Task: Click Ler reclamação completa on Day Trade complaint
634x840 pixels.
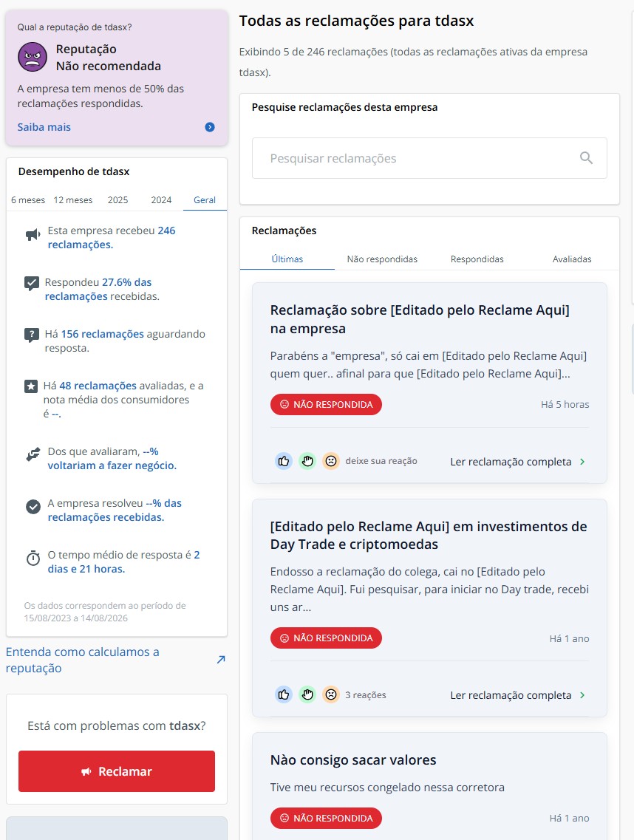Action: (511, 695)
